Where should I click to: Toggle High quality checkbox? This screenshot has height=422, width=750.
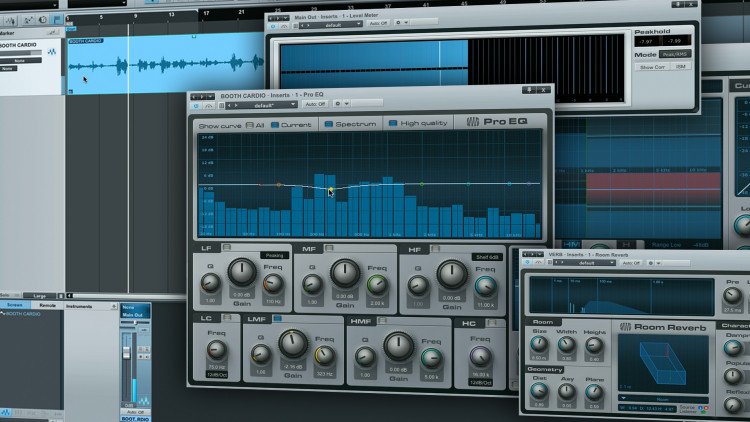coord(393,123)
